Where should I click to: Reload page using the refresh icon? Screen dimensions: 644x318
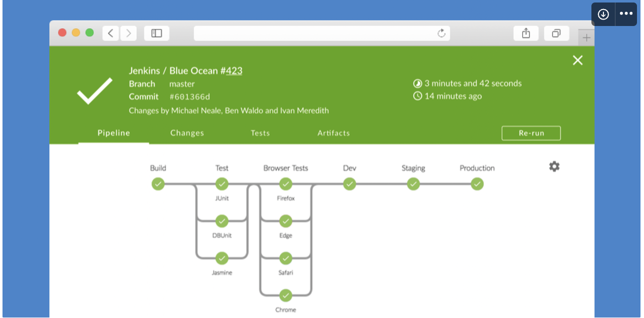click(442, 33)
